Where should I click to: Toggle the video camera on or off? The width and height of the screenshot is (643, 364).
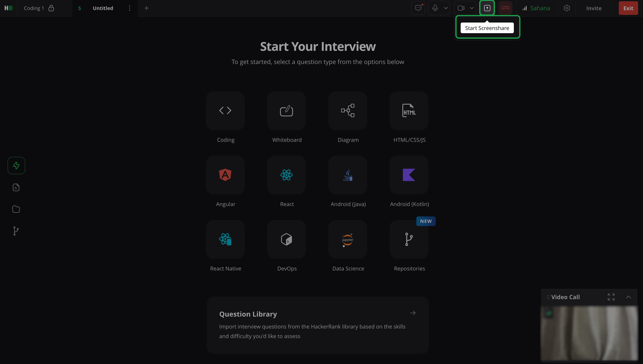tap(461, 8)
